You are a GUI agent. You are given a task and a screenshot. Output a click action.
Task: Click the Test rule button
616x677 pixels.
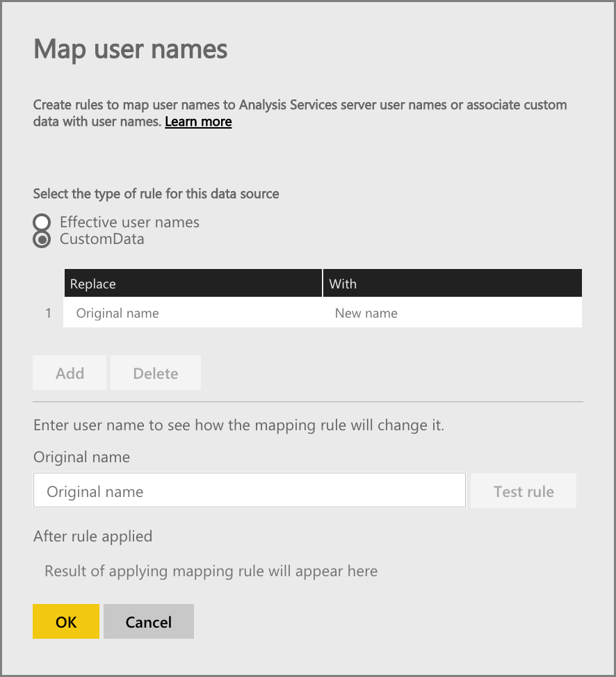pos(524,491)
